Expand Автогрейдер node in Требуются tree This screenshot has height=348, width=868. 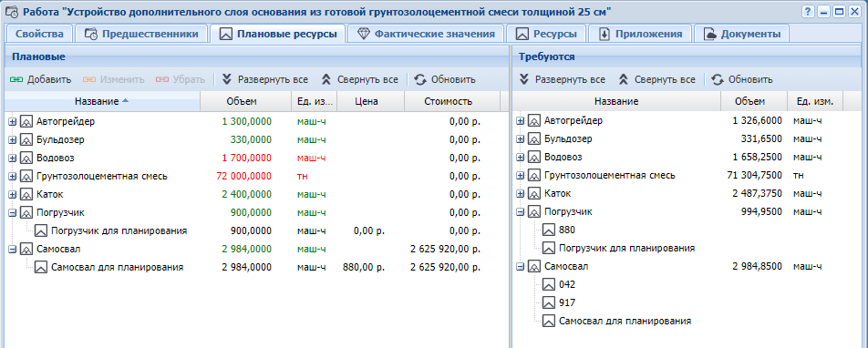[x=521, y=120]
